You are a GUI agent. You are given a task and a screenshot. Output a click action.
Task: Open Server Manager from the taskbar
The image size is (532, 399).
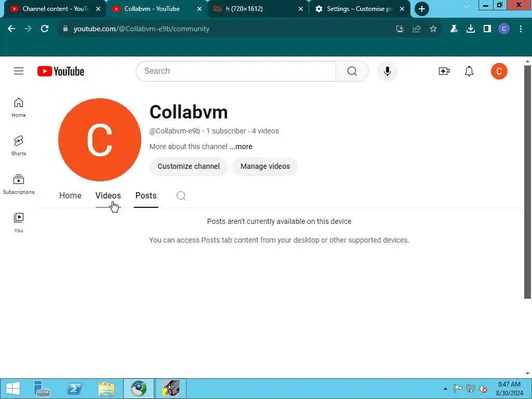42,389
